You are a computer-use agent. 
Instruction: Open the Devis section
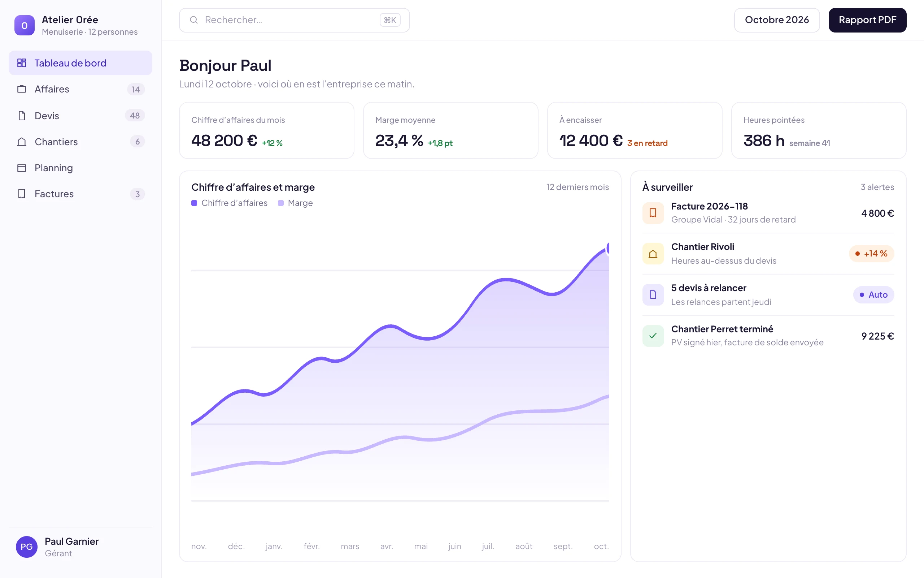80,116
